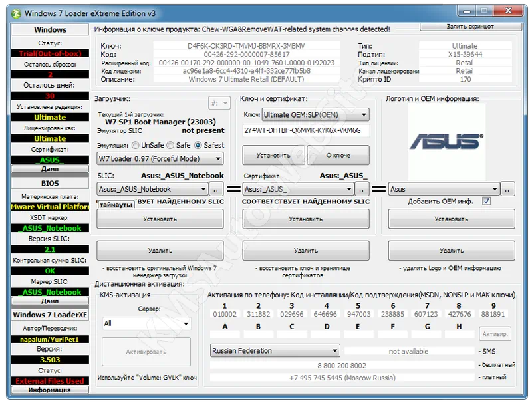Image resolution: width=532 pixels, height=405 pixels.
Task: Open the KMS server 'All' dropdown
Action: point(146,323)
